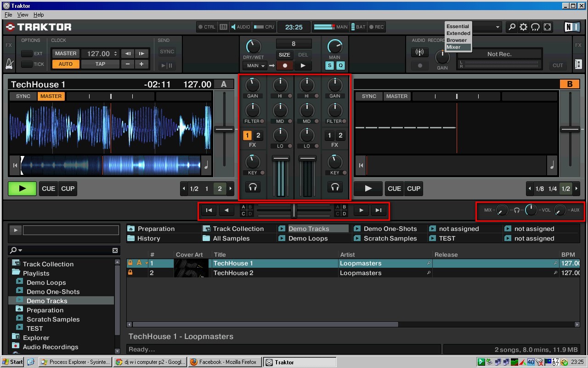The height and width of the screenshot is (368, 588).
Task: Click the loop recorder play button
Action: (303, 66)
